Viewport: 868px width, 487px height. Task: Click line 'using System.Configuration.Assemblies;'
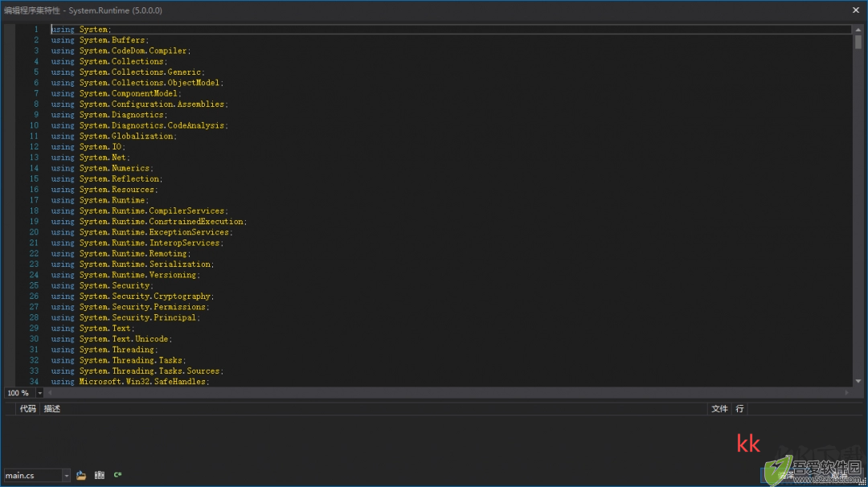[x=140, y=104]
